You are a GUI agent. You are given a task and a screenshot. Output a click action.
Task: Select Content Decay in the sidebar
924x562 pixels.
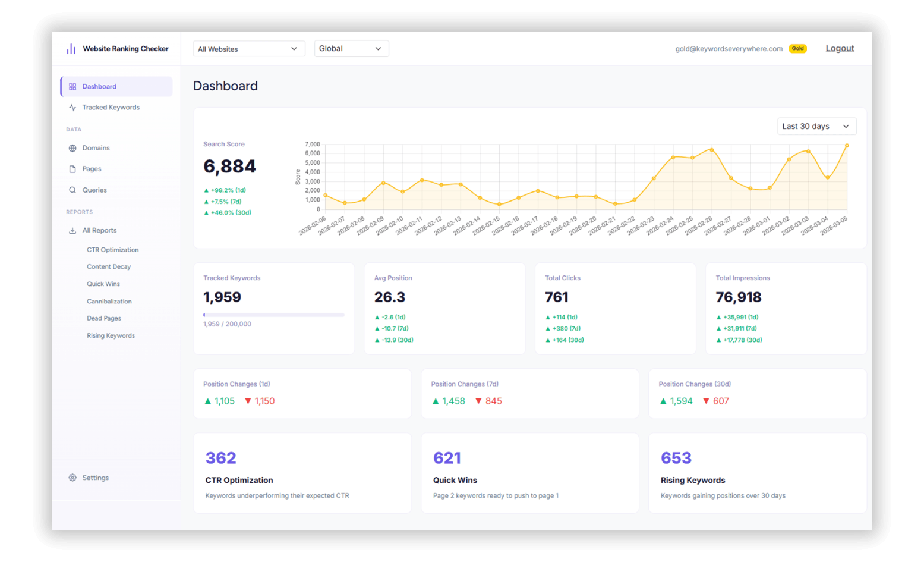coord(109,266)
